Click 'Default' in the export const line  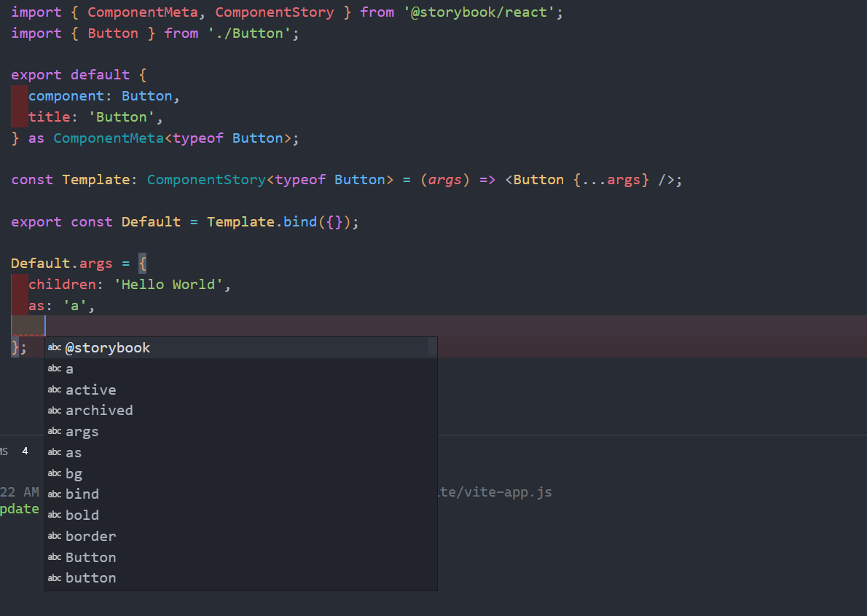151,221
